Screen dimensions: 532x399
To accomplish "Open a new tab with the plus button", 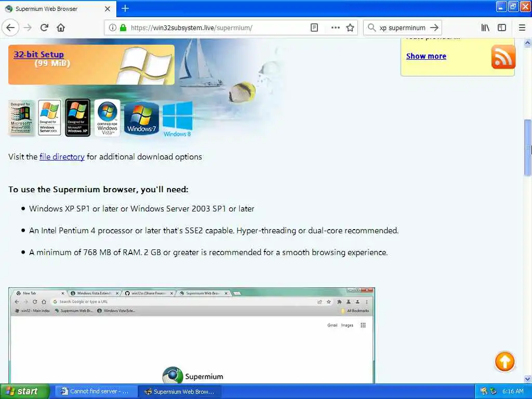I will pos(125,8).
